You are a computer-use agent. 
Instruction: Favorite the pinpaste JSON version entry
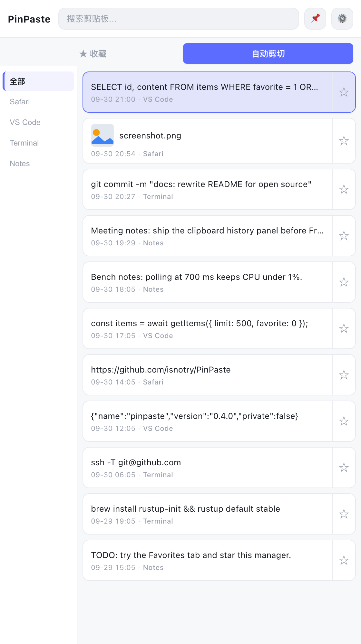[344, 421]
